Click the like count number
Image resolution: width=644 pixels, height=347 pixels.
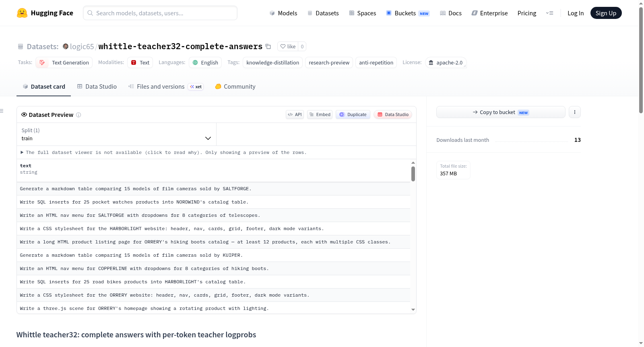pyautogui.click(x=302, y=46)
